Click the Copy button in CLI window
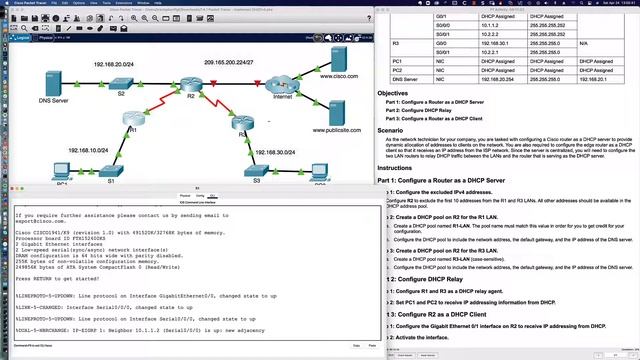Viewport: 640px width, 360px height. [x=356, y=346]
